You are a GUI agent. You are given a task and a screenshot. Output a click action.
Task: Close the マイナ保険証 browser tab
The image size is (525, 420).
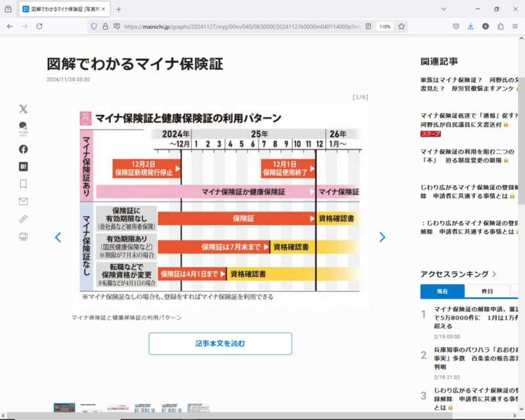104,9
